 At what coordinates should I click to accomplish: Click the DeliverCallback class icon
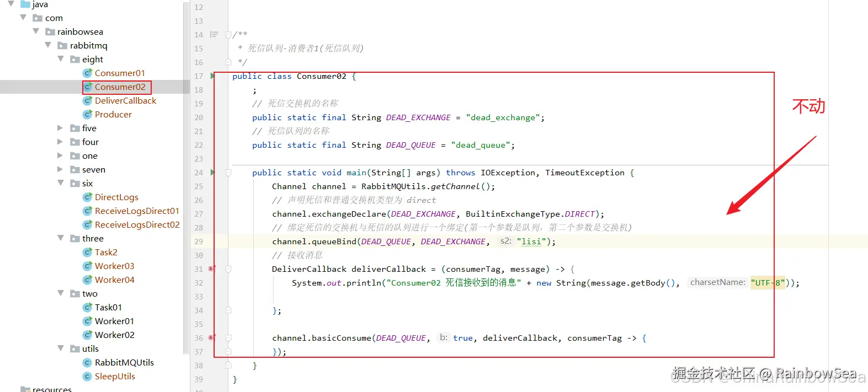[87, 100]
